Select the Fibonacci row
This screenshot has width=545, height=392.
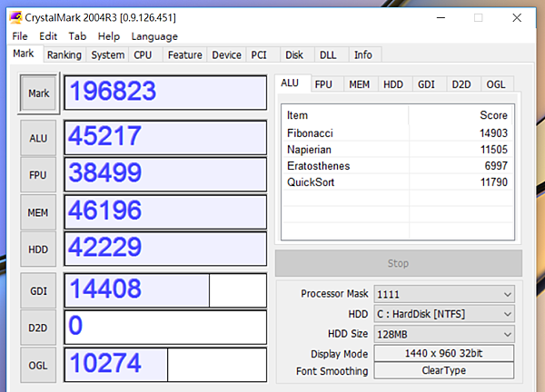[x=398, y=133]
